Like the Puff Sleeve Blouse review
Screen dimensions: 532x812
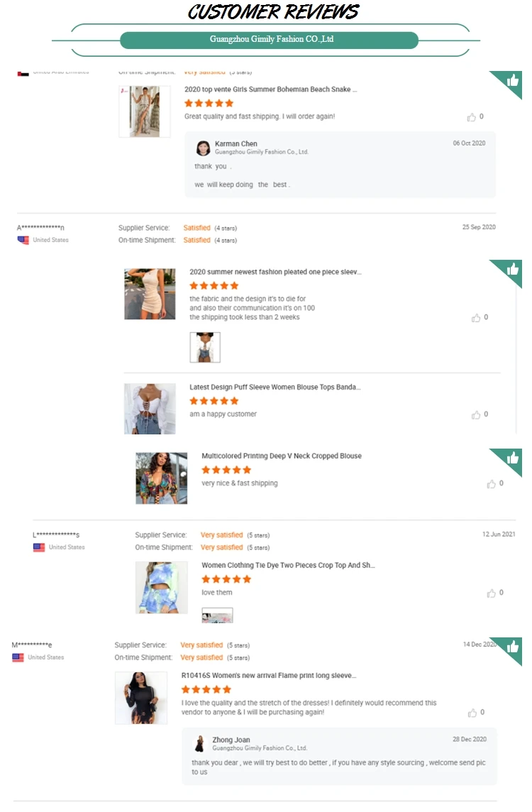point(476,415)
